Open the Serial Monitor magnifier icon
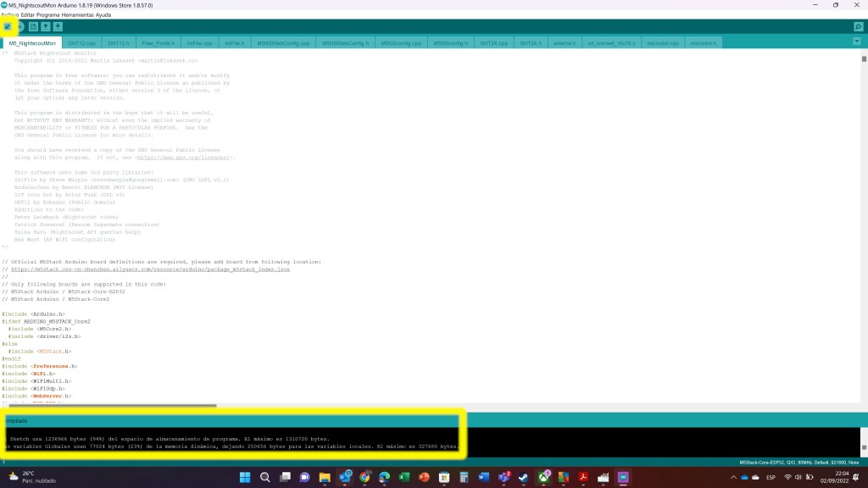 pyautogui.click(x=858, y=26)
